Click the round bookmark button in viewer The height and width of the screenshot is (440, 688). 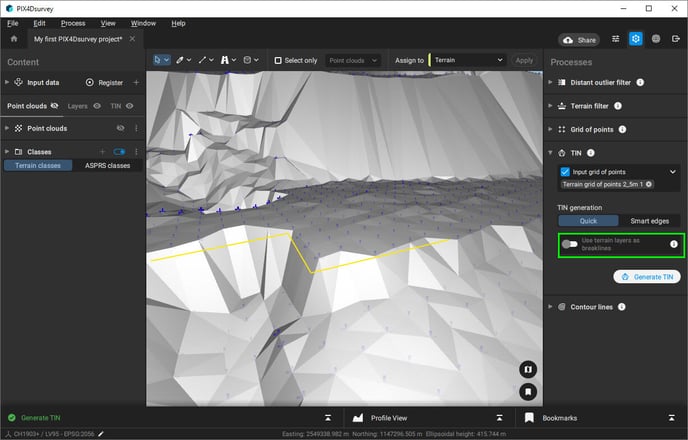point(528,391)
